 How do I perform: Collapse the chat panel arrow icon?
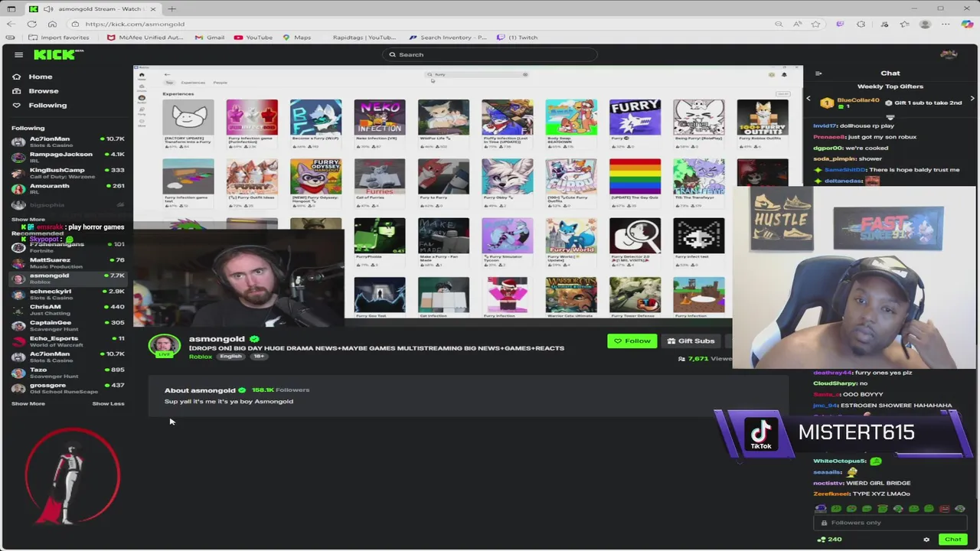pyautogui.click(x=818, y=73)
